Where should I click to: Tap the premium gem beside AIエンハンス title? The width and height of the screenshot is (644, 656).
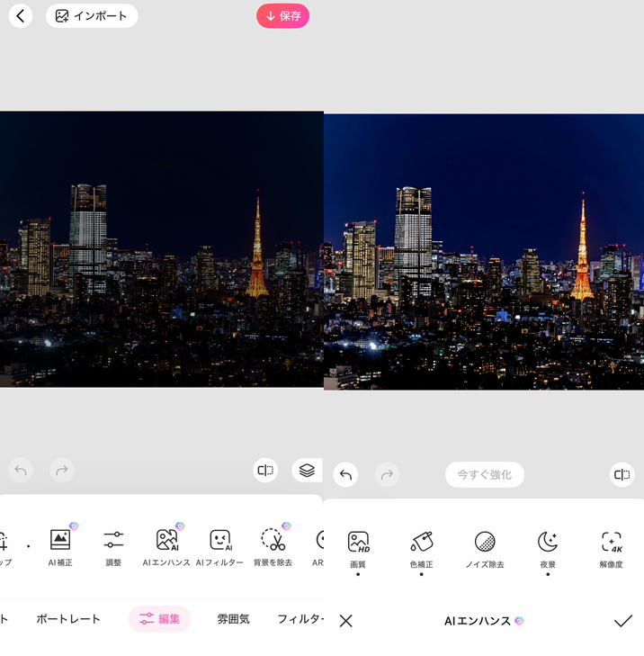coord(519,621)
